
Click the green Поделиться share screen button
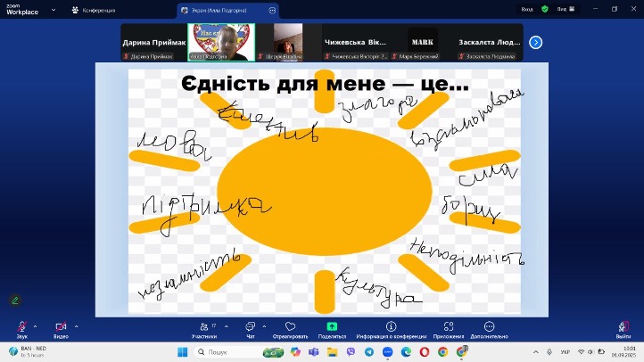(332, 327)
